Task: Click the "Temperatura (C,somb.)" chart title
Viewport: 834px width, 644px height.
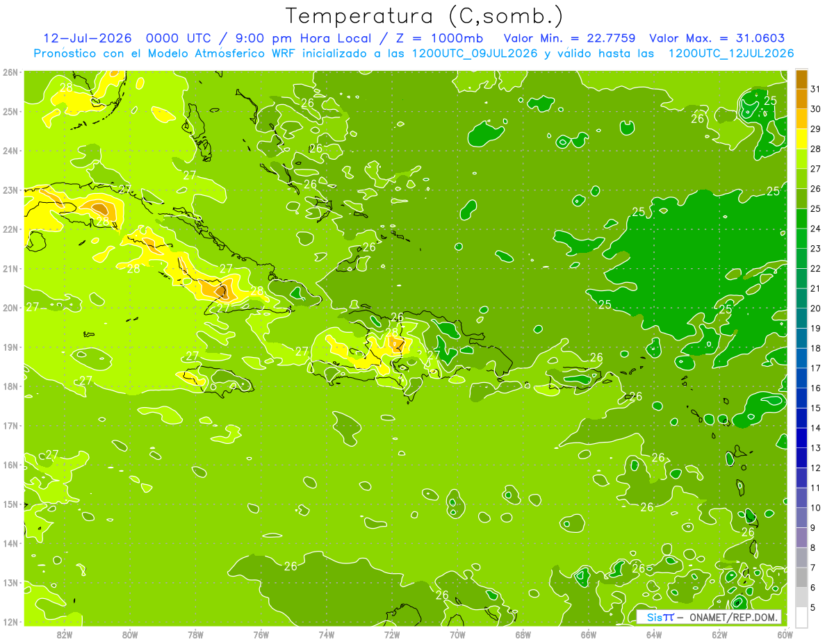Action: tap(425, 16)
